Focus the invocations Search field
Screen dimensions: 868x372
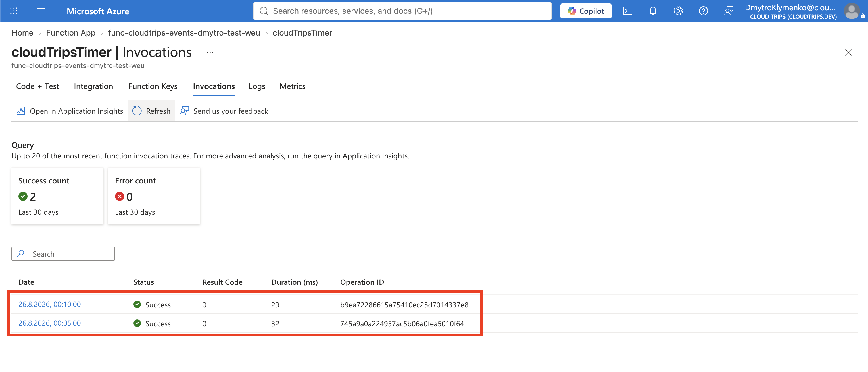point(63,254)
